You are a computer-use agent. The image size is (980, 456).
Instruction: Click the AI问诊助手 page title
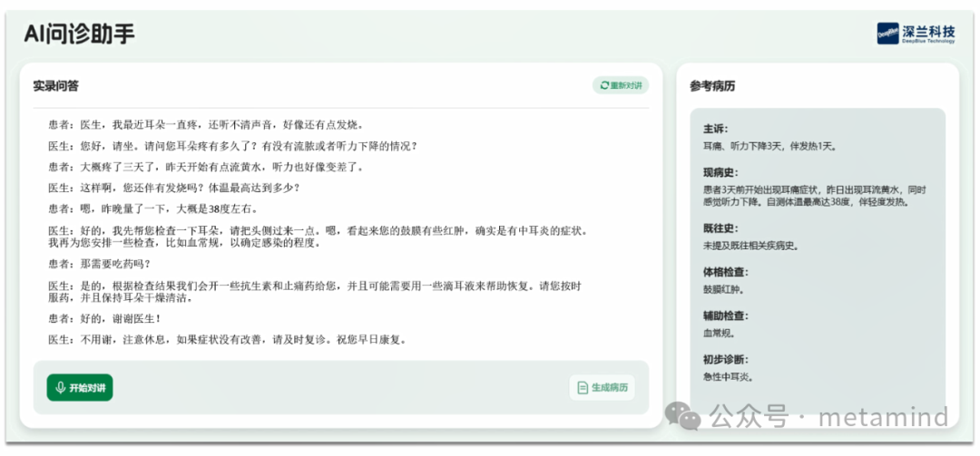[x=80, y=34]
